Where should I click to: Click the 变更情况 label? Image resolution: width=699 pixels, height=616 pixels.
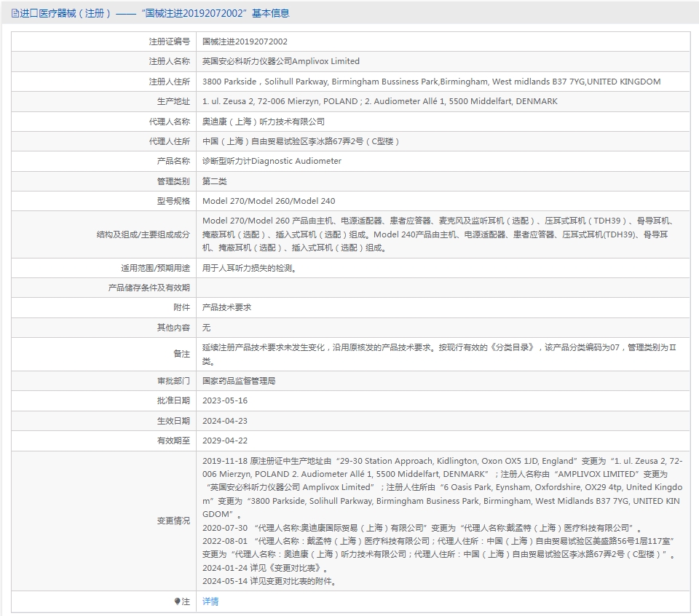[x=173, y=521]
